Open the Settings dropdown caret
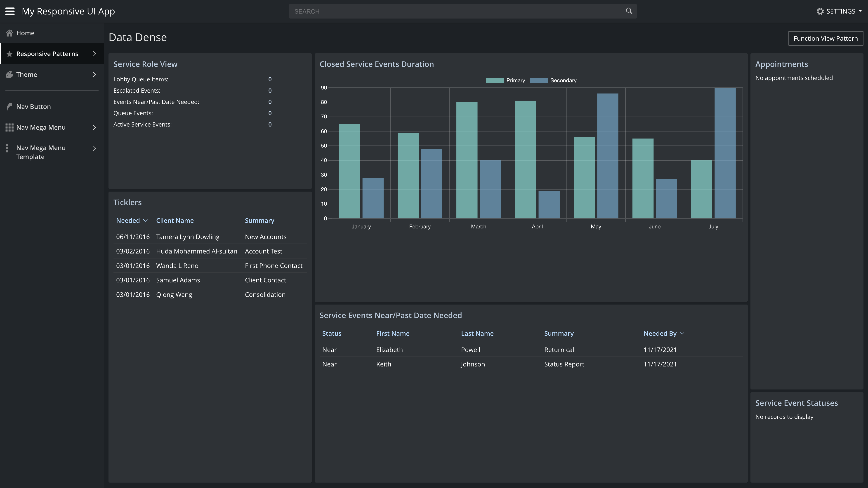This screenshot has width=868, height=488. coord(860,11)
